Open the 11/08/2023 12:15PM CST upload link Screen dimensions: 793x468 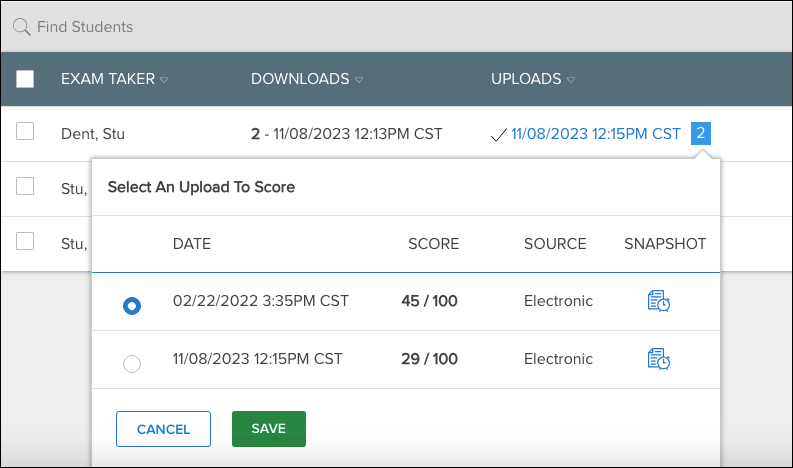point(595,134)
